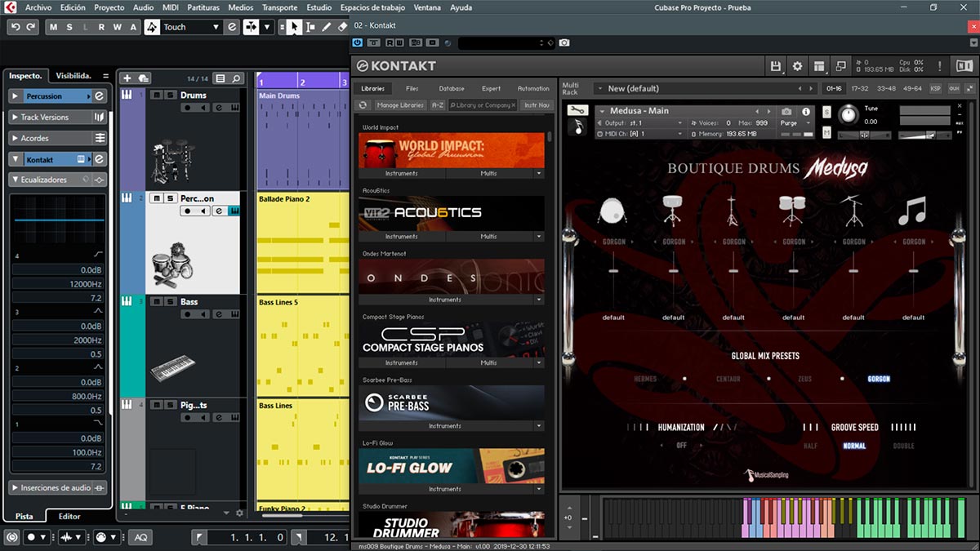This screenshot has height=551, width=980.
Task: Open track search magnifier in track list
Action: (x=236, y=78)
